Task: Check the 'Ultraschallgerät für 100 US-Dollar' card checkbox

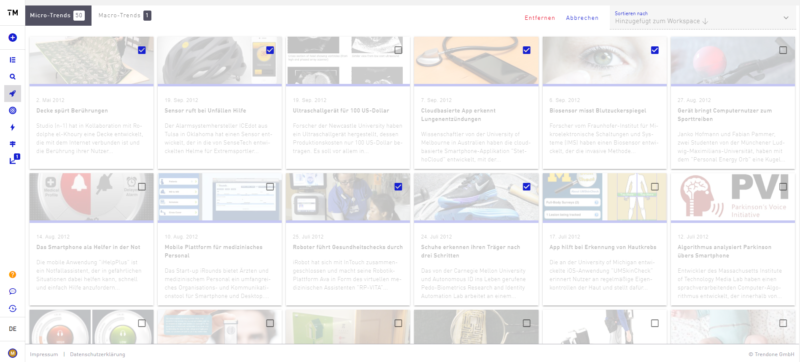Action: [x=398, y=50]
